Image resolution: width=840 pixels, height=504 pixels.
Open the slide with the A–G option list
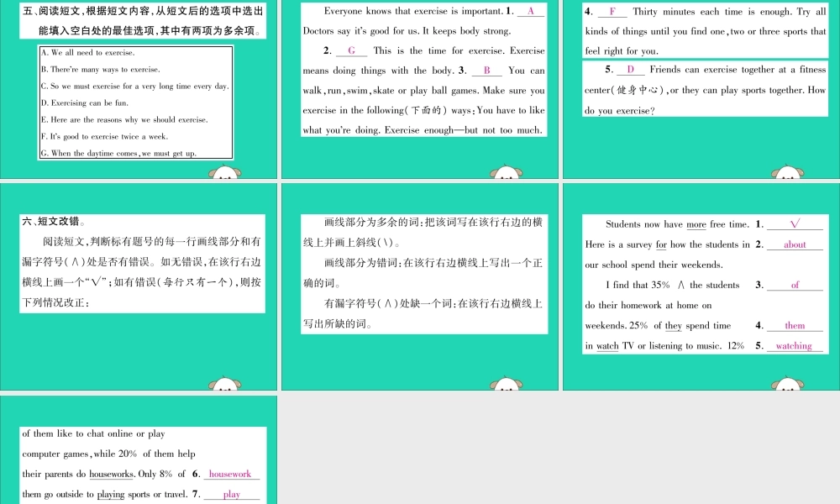tap(139, 89)
